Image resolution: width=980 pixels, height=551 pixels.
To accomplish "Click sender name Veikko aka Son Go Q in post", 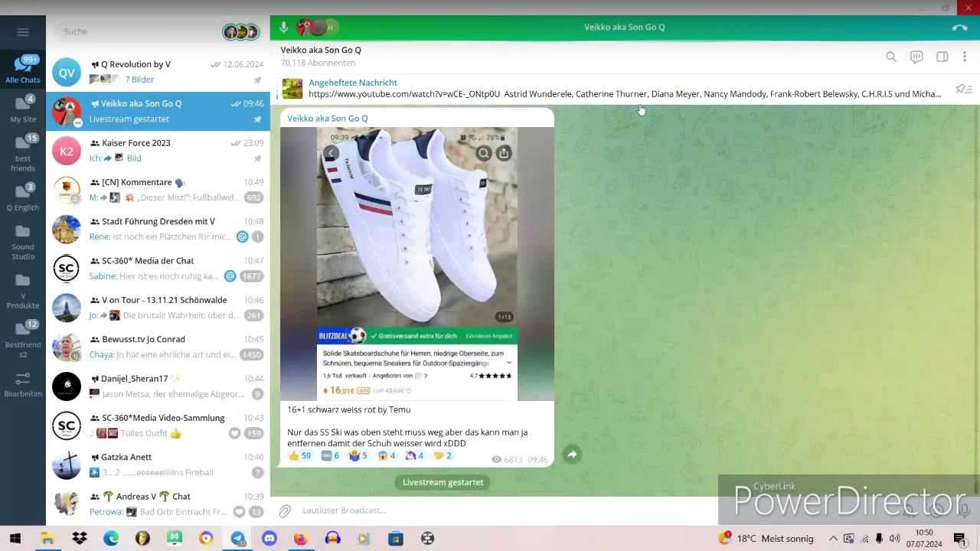I will click(x=328, y=118).
